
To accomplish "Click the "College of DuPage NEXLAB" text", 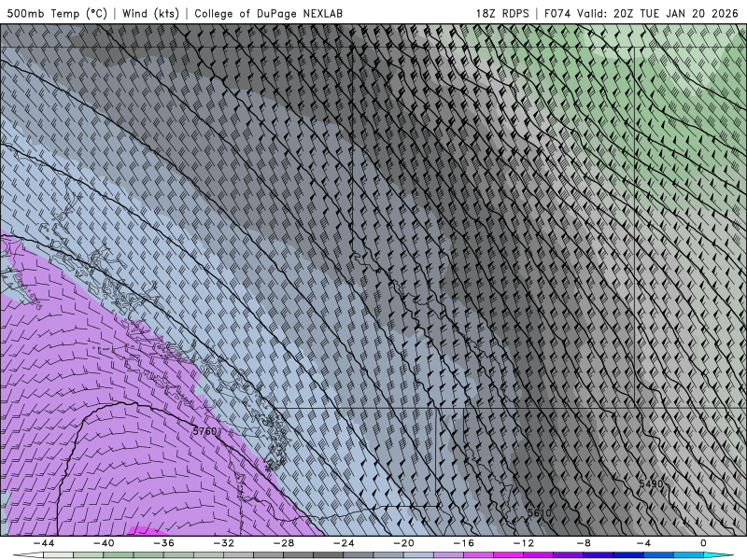I will click(268, 13).
